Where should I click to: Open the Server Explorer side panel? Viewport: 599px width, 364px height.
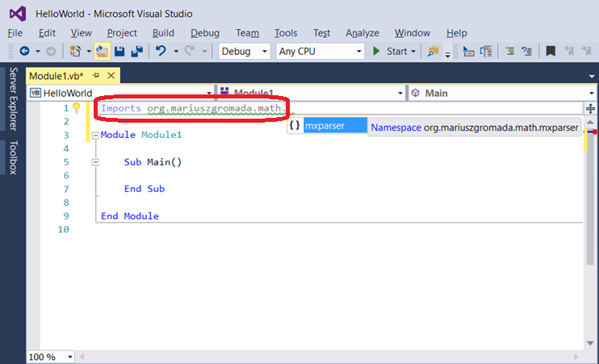click(14, 99)
